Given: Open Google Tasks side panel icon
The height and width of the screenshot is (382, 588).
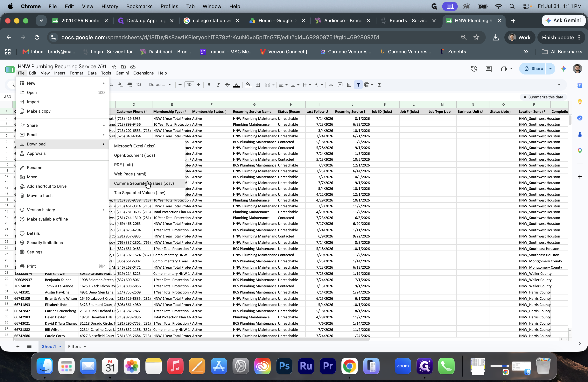Looking at the screenshot, I should 580,118.
